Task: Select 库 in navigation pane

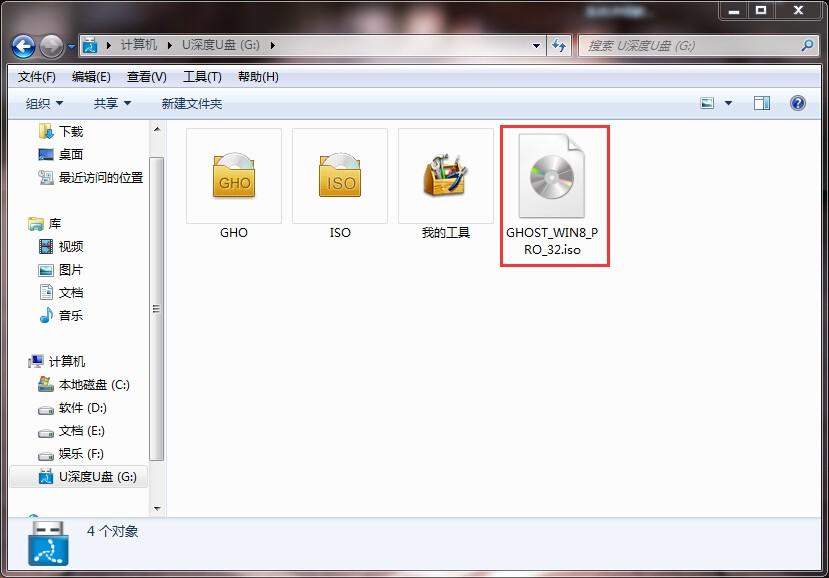Action: point(45,224)
